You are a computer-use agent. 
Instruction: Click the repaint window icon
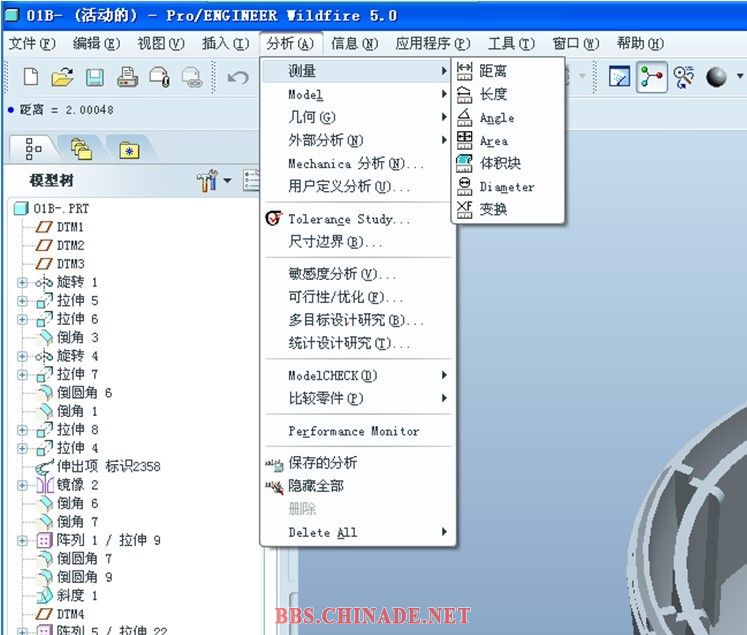click(x=619, y=77)
